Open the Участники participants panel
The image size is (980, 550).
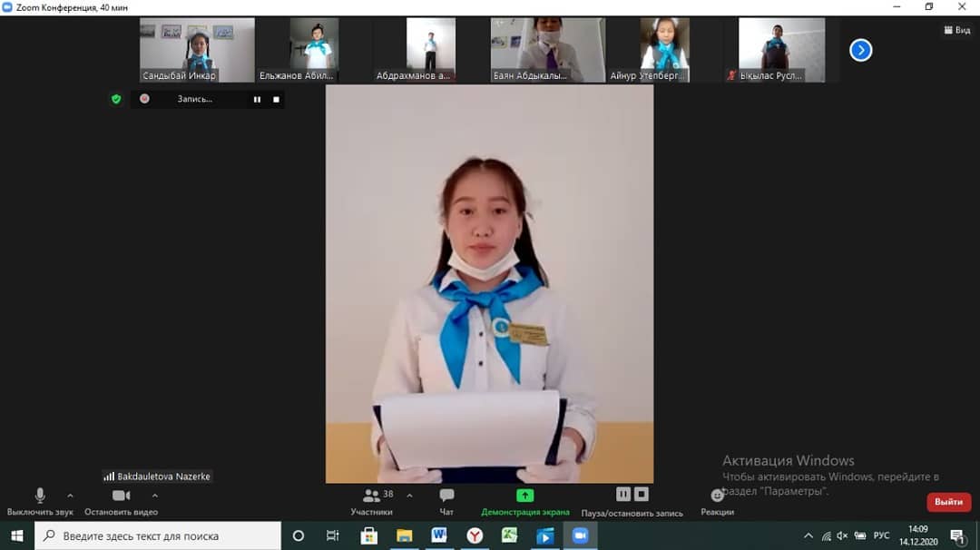372,502
